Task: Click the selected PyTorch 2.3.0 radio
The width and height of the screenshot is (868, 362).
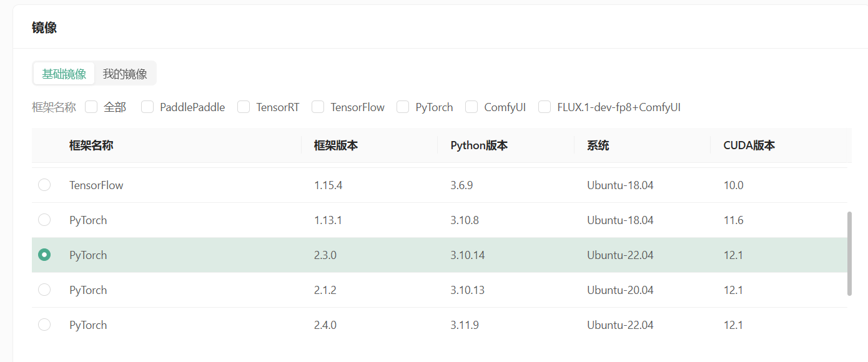Action: click(x=44, y=255)
